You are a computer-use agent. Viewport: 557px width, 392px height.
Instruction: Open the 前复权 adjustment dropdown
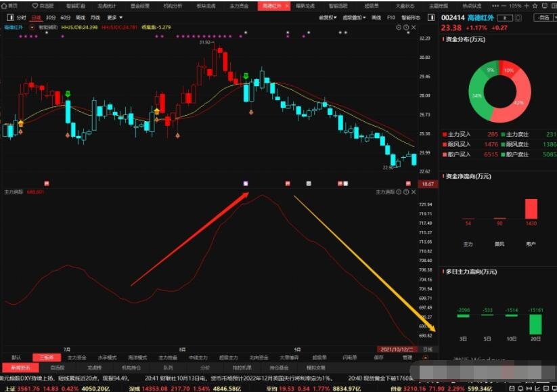click(x=328, y=18)
